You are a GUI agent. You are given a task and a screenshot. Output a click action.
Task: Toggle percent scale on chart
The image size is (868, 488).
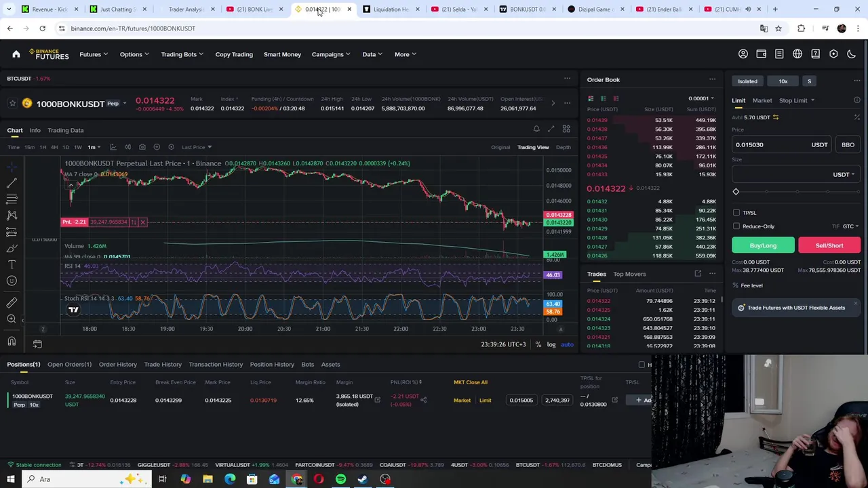tap(538, 344)
